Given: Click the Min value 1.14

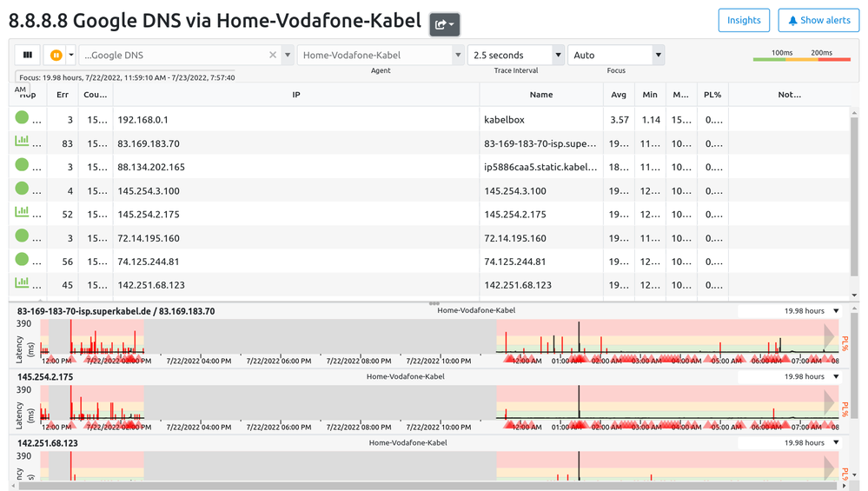Looking at the screenshot, I should click(651, 120).
